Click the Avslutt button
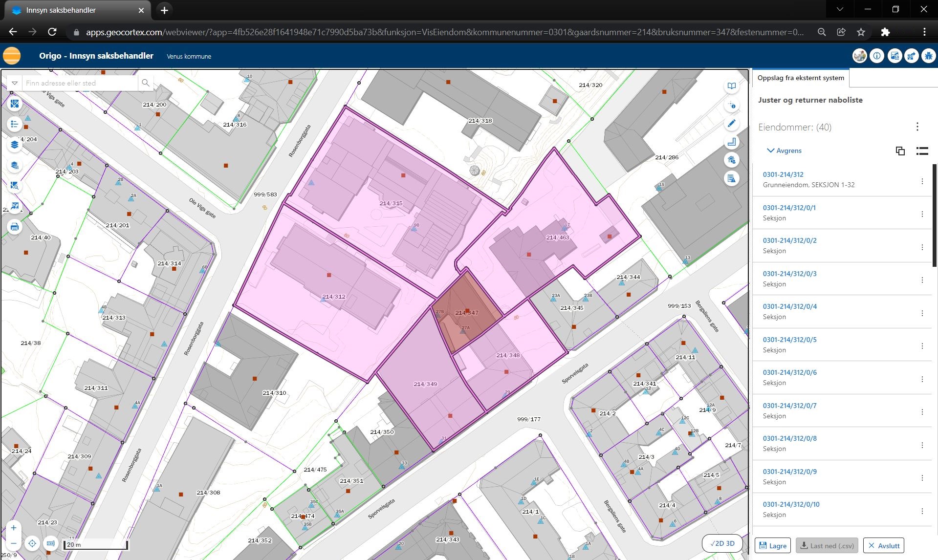This screenshot has width=938, height=560. [x=884, y=545]
